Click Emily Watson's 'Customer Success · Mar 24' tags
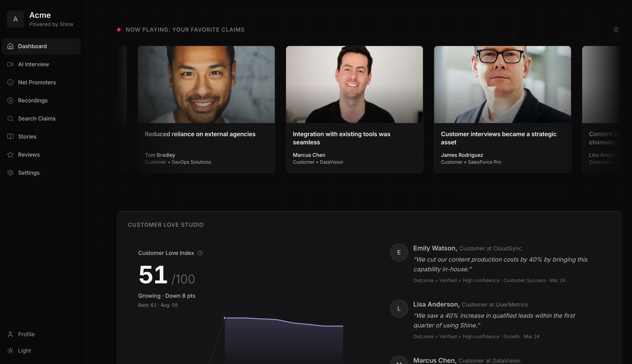632x364 pixels. click(x=534, y=280)
